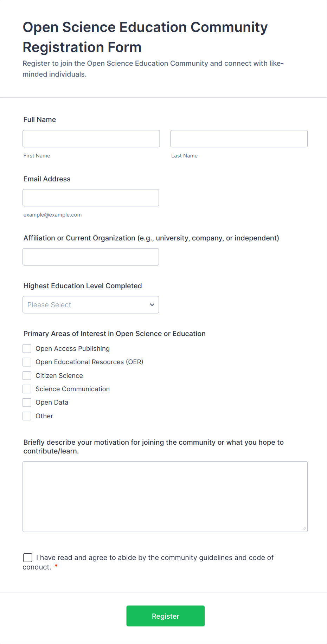327x644 pixels.
Task: Agree to community guidelines checkbox
Action: coord(28,558)
